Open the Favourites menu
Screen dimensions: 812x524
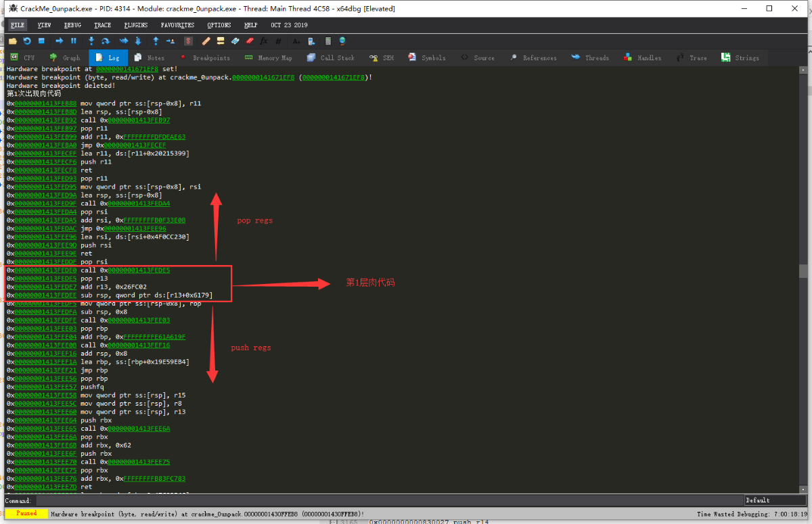(x=178, y=25)
